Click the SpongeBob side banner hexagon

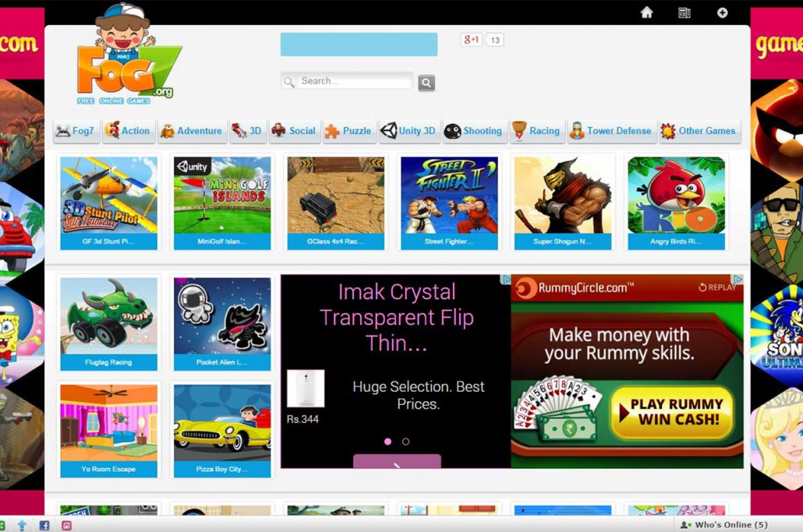pyautogui.click(x=22, y=335)
